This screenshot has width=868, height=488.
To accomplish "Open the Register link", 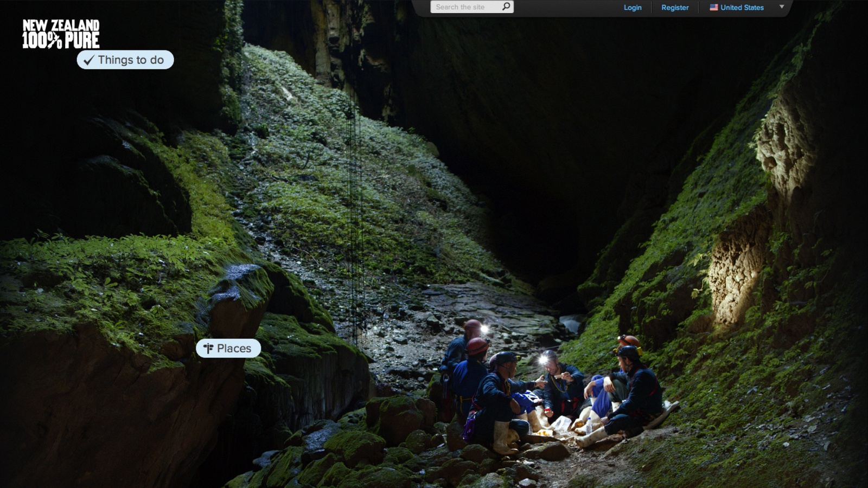I will (675, 8).
